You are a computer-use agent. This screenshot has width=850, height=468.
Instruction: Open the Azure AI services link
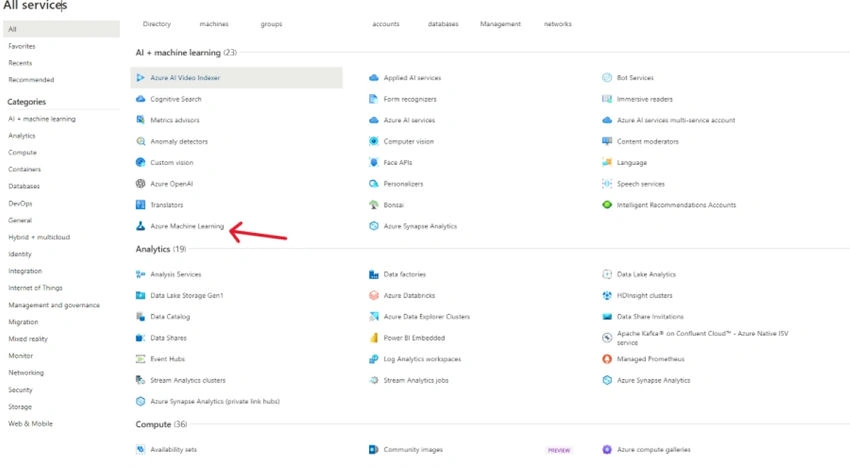409,120
